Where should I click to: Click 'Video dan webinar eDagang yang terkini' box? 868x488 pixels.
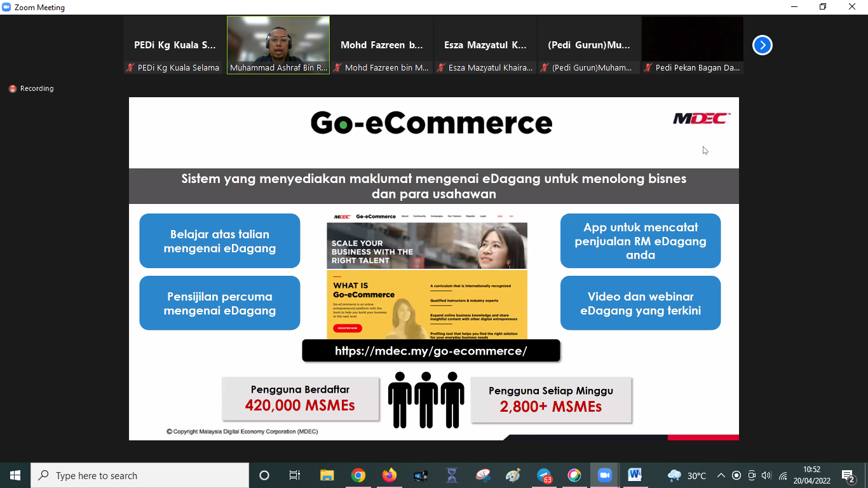[x=641, y=303]
